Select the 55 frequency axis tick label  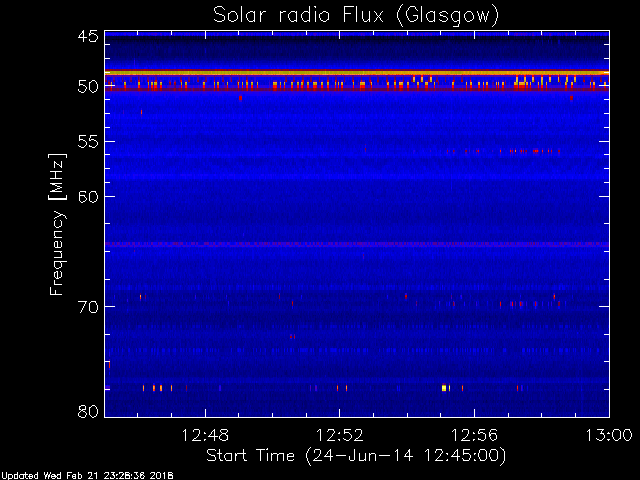click(88, 142)
